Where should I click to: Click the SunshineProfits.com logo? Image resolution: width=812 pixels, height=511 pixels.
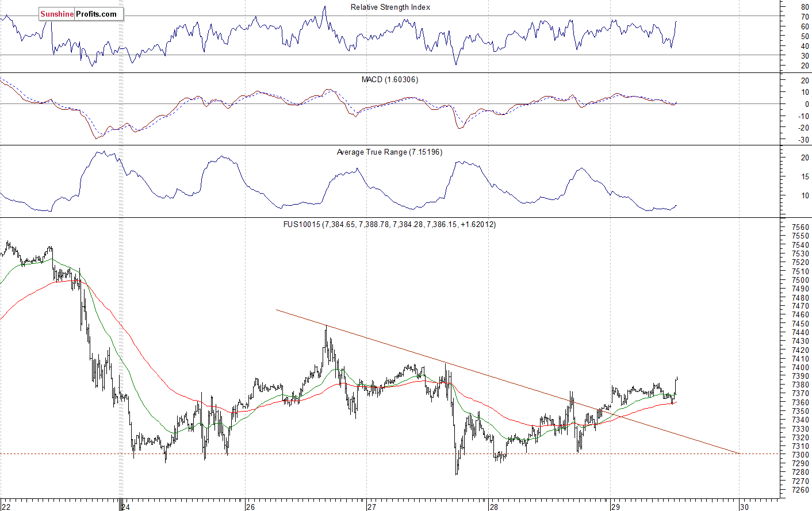(81, 14)
